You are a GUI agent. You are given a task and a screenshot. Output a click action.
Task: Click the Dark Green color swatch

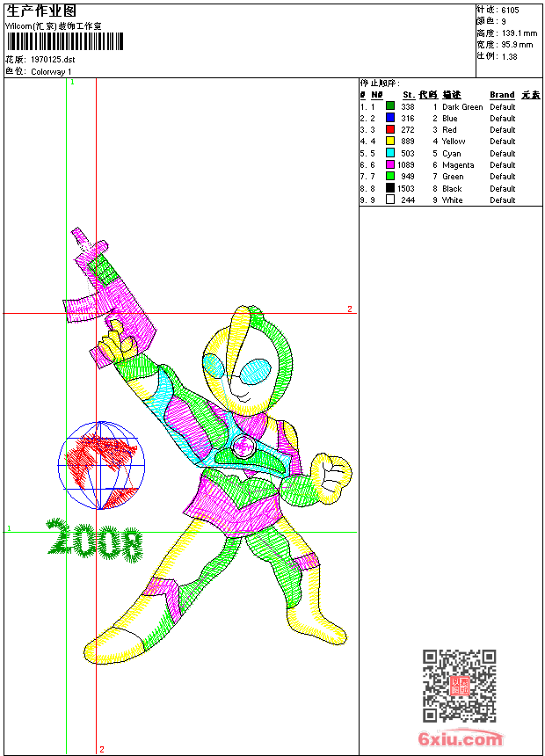pyautogui.click(x=390, y=105)
